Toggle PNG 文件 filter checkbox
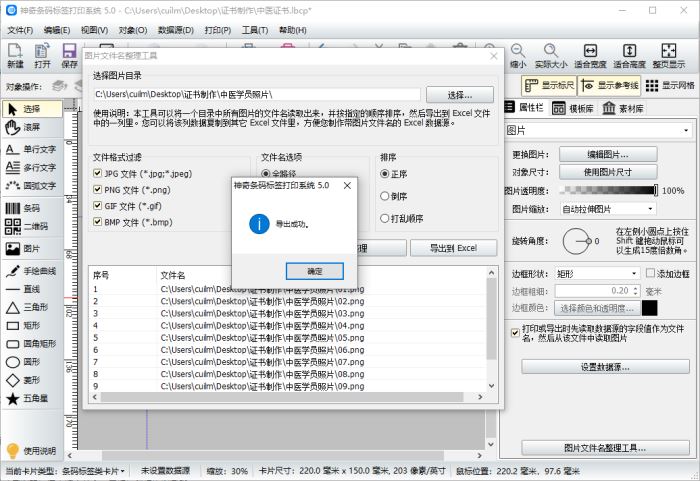Screen dimensions: 700x481 point(97,189)
